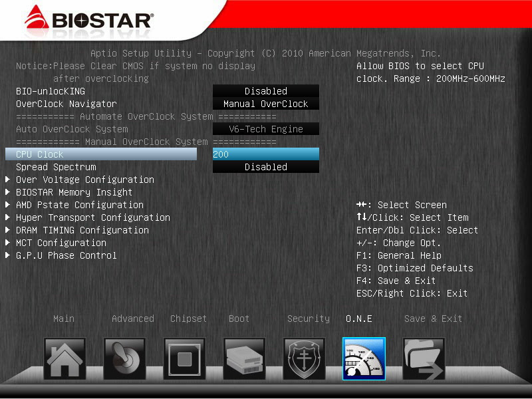The image size is (532, 399).
Task: Click the CPU Clock value field 200
Action: pos(265,154)
